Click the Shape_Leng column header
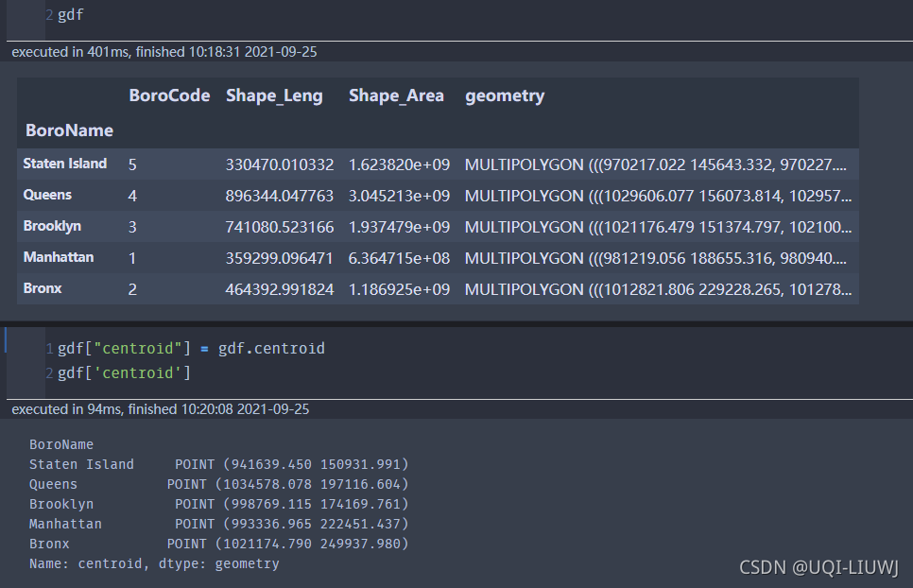 tap(274, 95)
